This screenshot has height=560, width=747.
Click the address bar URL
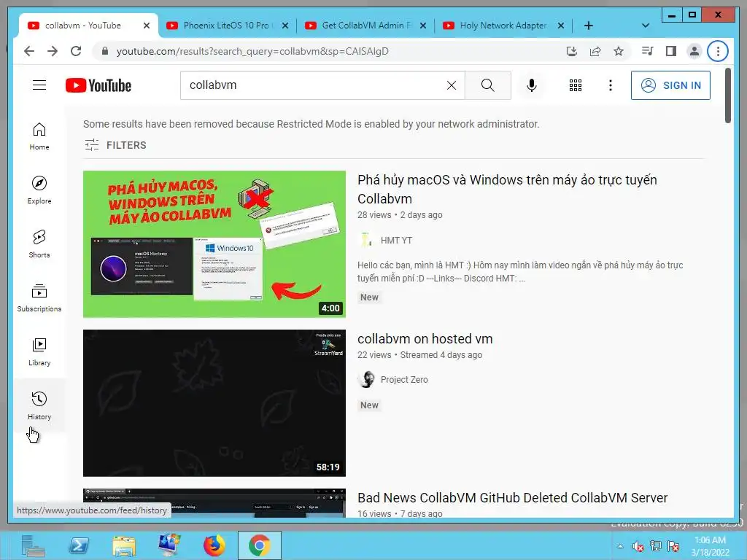(252, 51)
